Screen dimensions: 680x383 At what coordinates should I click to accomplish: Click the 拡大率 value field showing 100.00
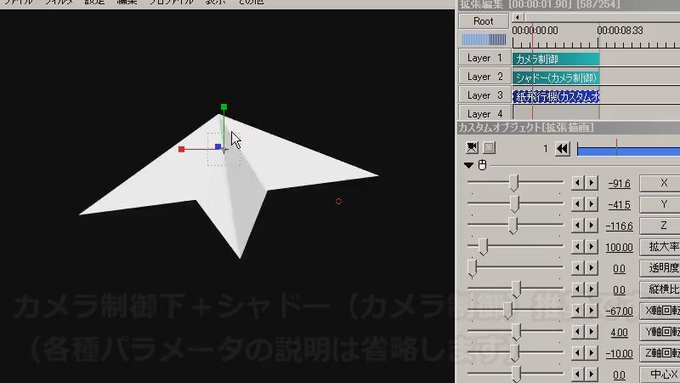coord(619,247)
